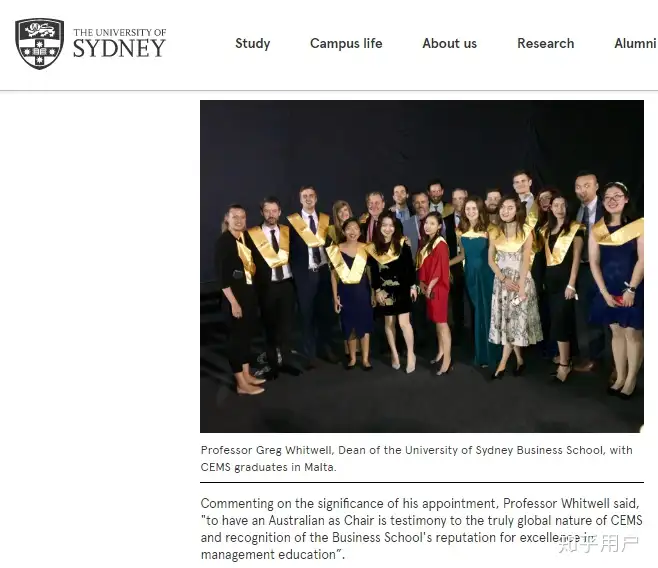Click the 'CEMS graduates in Malta' caption line
The width and height of the screenshot is (658, 568).
269,467
